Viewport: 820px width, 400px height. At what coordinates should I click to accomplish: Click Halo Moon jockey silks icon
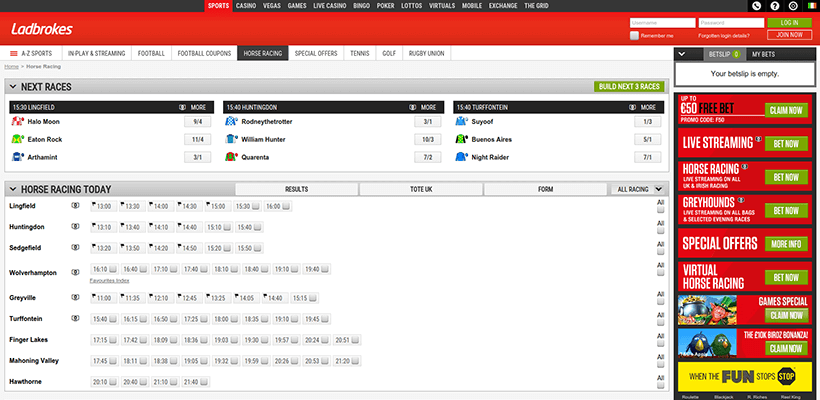(x=17, y=122)
